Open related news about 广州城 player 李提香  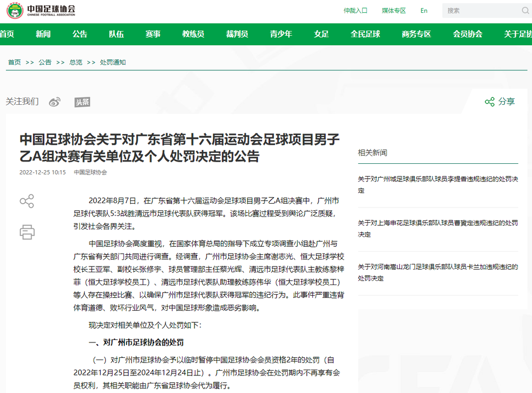[438, 185]
